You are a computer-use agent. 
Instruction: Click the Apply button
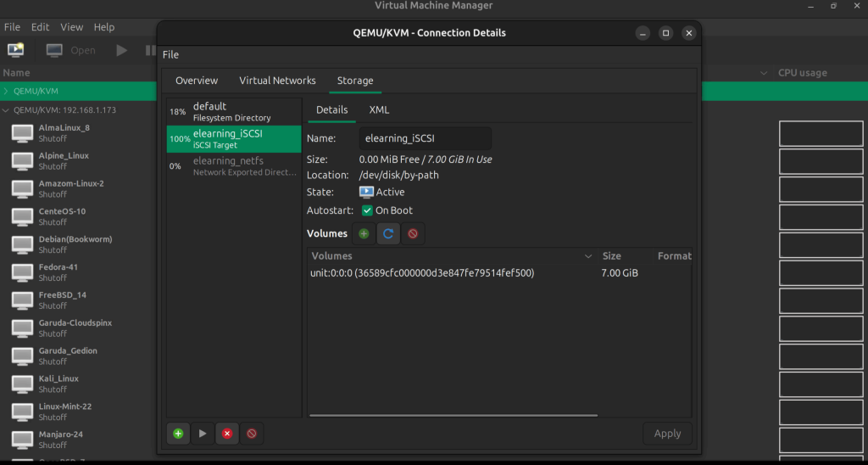[x=667, y=434]
